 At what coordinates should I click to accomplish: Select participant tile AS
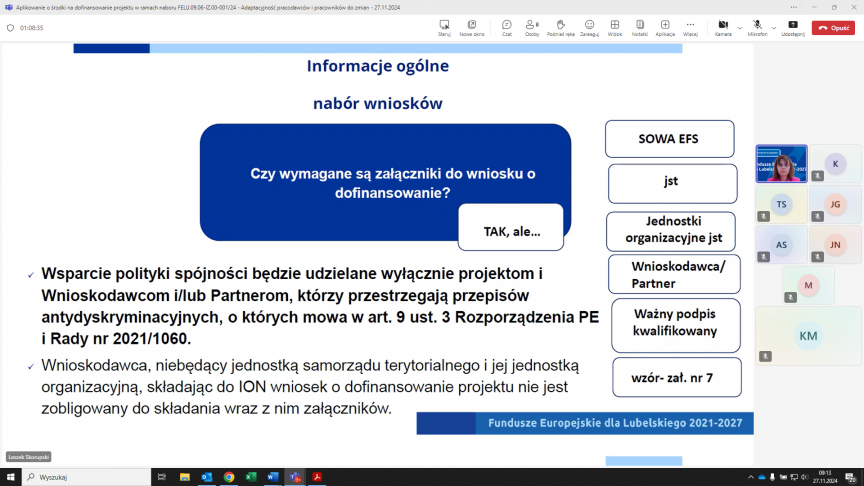[x=781, y=245]
